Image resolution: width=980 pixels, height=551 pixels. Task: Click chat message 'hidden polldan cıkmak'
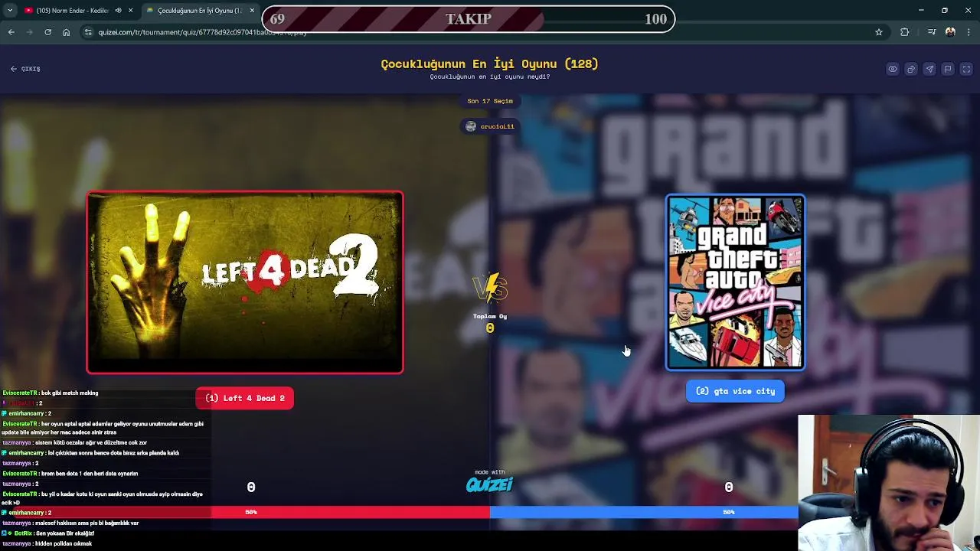point(63,543)
